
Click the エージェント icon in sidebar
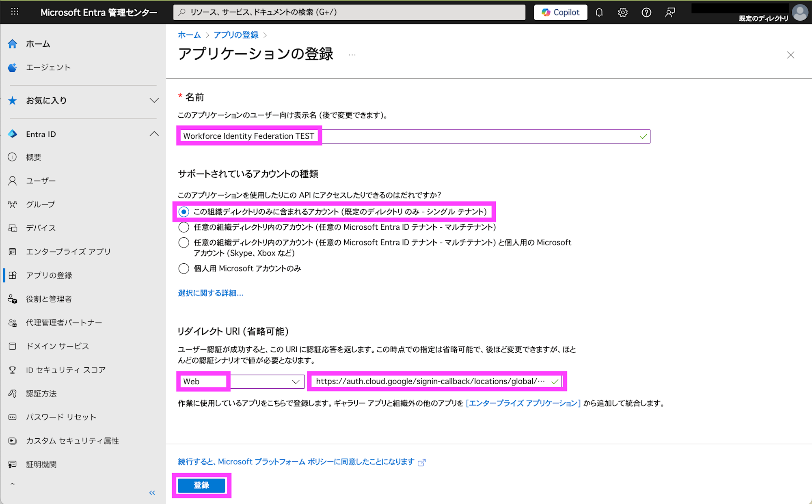pyautogui.click(x=13, y=67)
